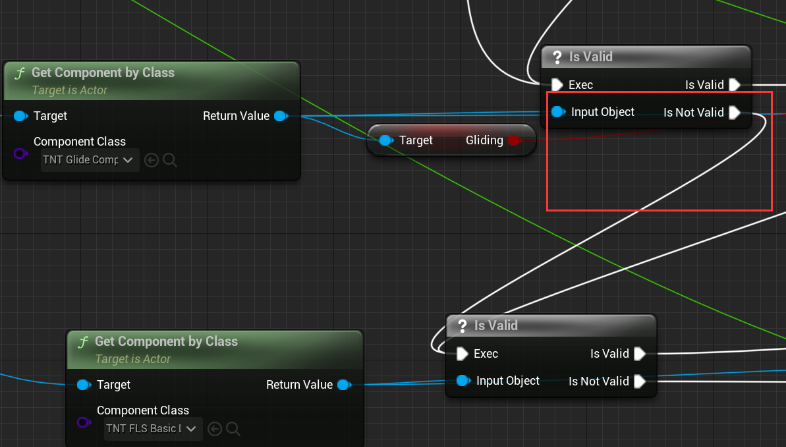Image resolution: width=786 pixels, height=447 pixels.
Task: Open the TNT FLS Basic class dropdown
Action: [153, 429]
